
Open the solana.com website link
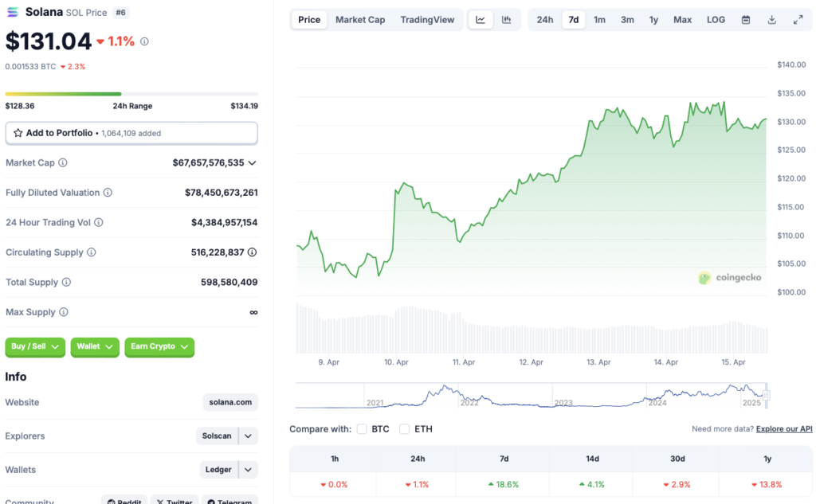pos(230,403)
